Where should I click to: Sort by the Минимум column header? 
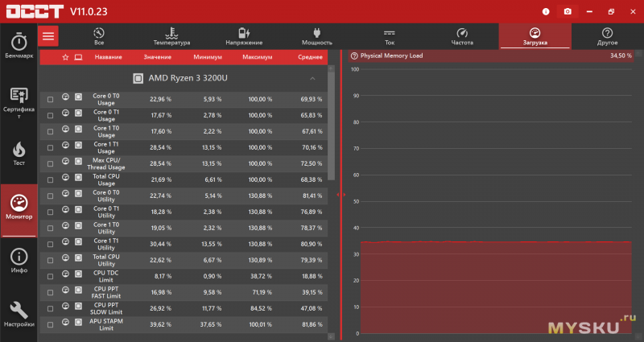208,57
